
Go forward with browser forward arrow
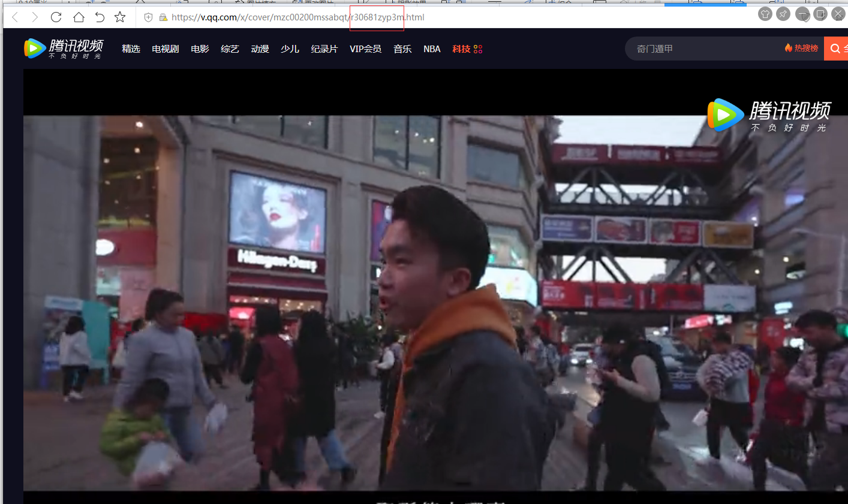pos(35,17)
